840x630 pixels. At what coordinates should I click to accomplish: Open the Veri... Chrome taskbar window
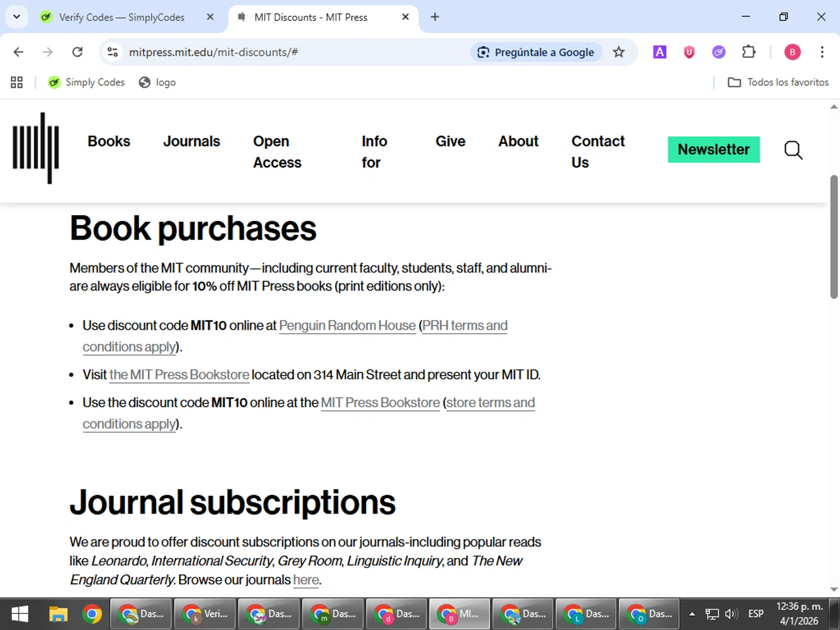tap(205, 614)
